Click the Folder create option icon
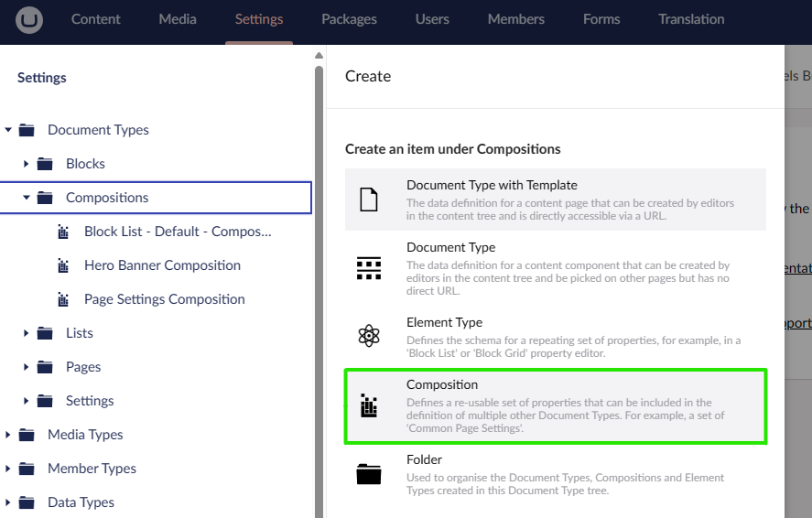 pos(369,474)
